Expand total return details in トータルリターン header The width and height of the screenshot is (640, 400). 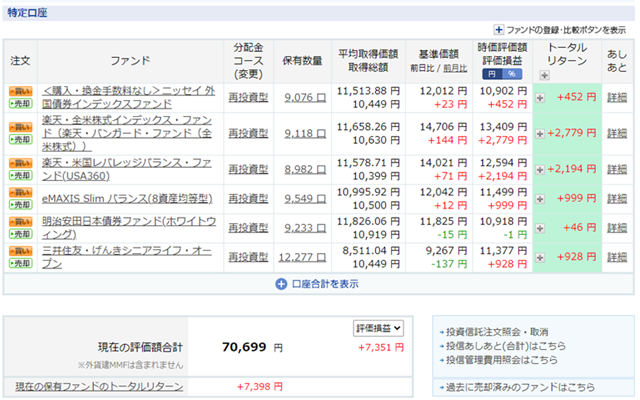click(544, 75)
